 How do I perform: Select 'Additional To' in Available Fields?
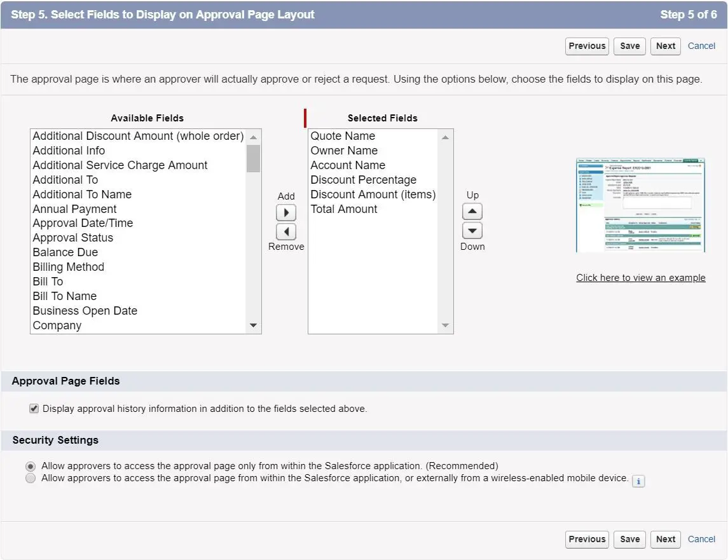click(138, 180)
